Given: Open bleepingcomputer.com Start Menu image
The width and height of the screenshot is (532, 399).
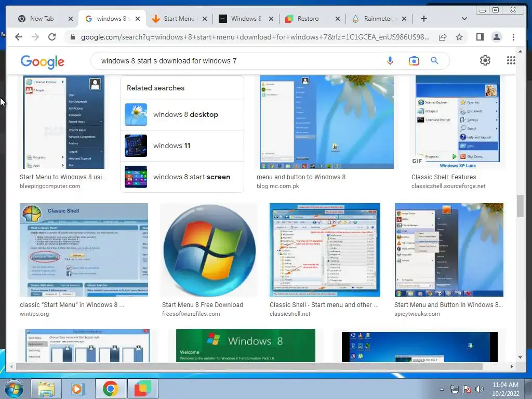Looking at the screenshot, I should (63, 122).
